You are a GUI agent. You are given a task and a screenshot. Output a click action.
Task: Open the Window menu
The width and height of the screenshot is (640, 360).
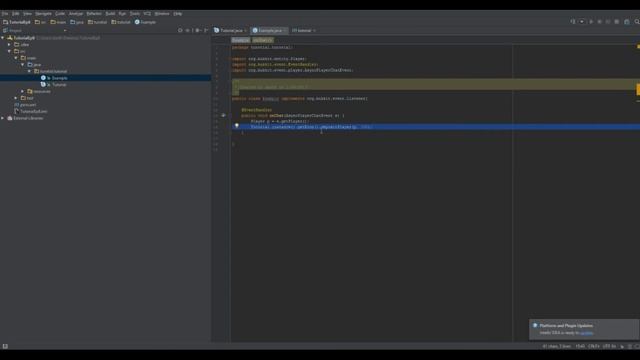(162, 13)
